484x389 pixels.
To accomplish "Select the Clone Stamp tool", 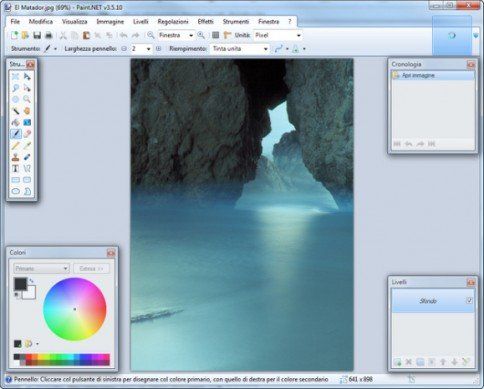I will point(15,157).
